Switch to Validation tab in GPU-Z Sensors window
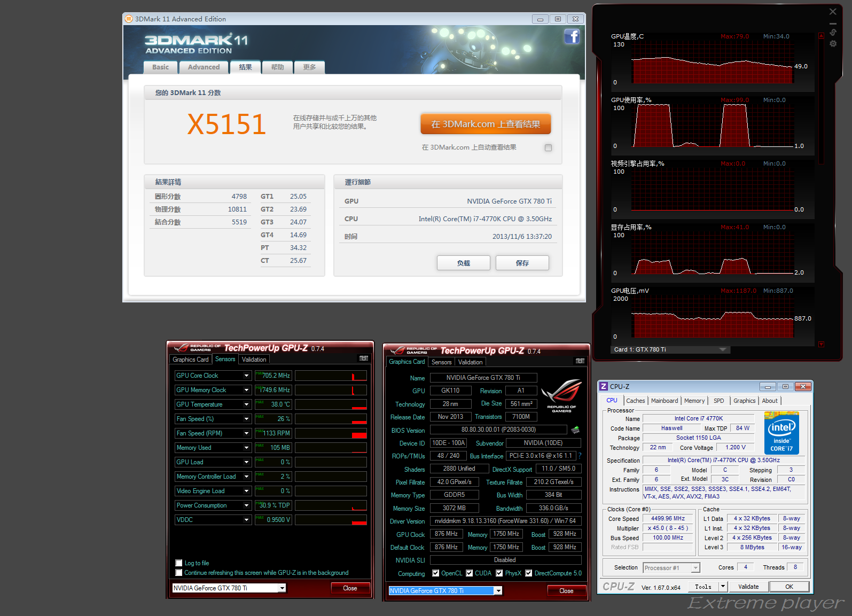852x616 pixels. tap(254, 359)
